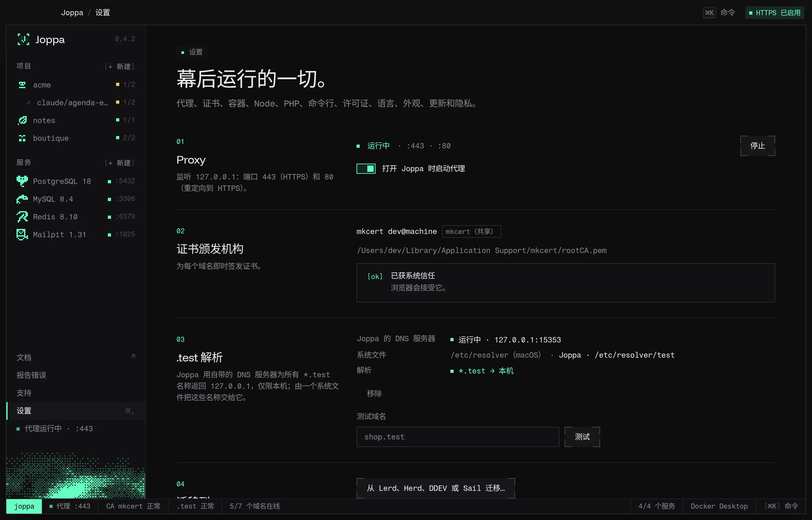Screen dimensions: 812x520
Task: Click the 已获系统信任 status box
Action: pyautogui.click(x=566, y=283)
